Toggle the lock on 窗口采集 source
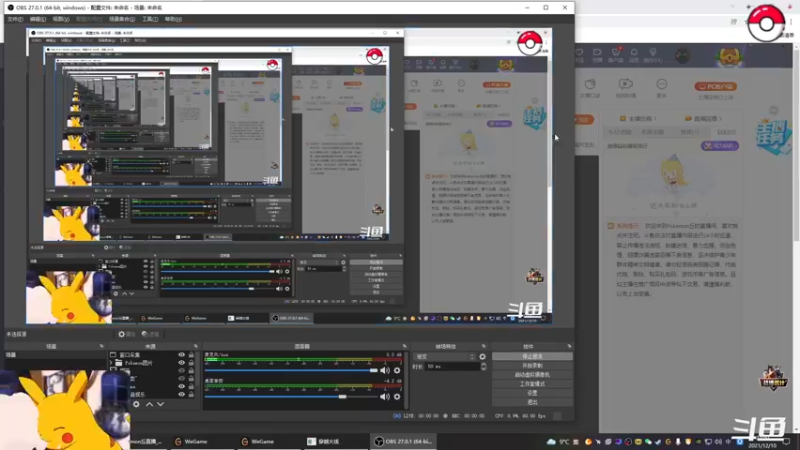The image size is (800, 450). (x=191, y=355)
